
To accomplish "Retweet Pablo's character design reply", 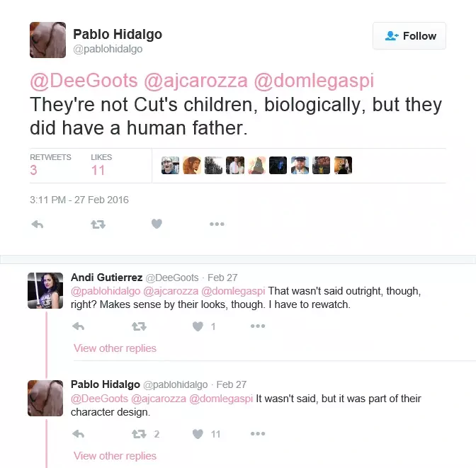I will click(x=139, y=434).
